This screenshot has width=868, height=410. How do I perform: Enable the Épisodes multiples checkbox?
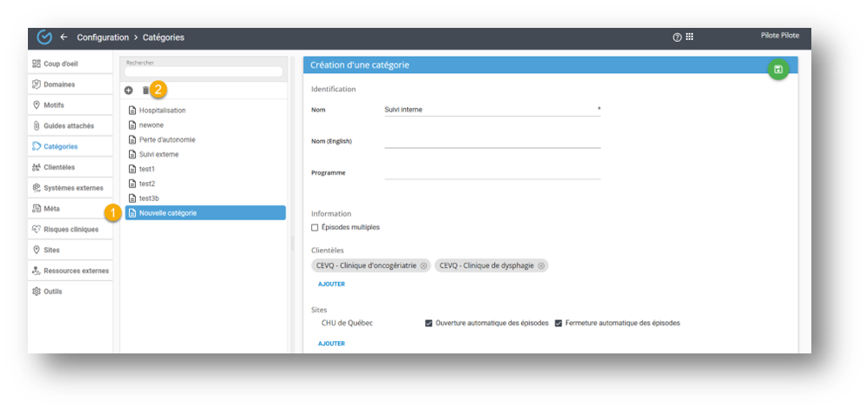coord(315,227)
